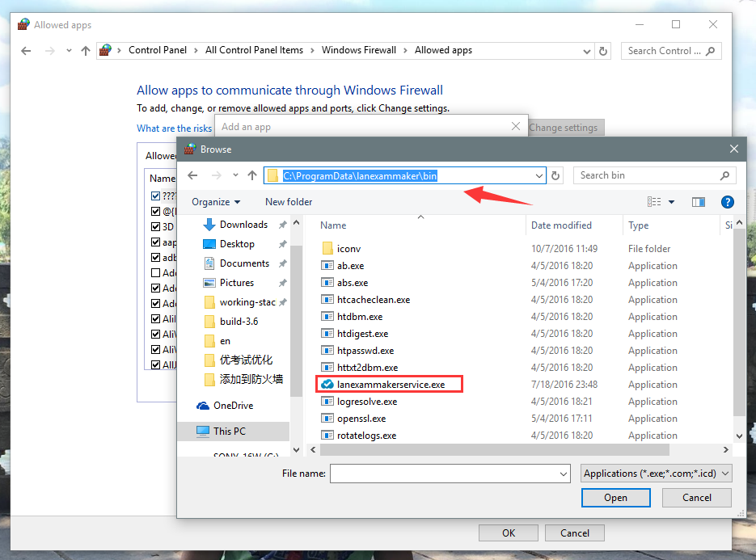The height and width of the screenshot is (560, 756).
Task: Click the Search Control Panel field
Action: click(x=671, y=51)
